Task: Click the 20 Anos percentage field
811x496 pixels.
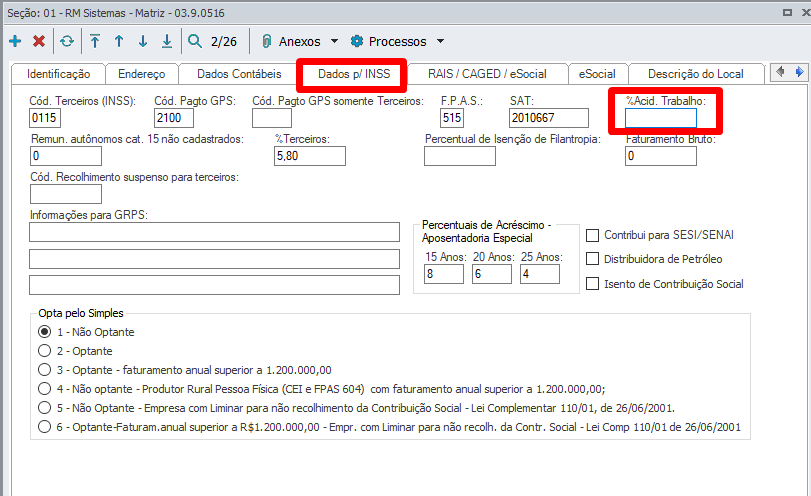Action: 492,274
